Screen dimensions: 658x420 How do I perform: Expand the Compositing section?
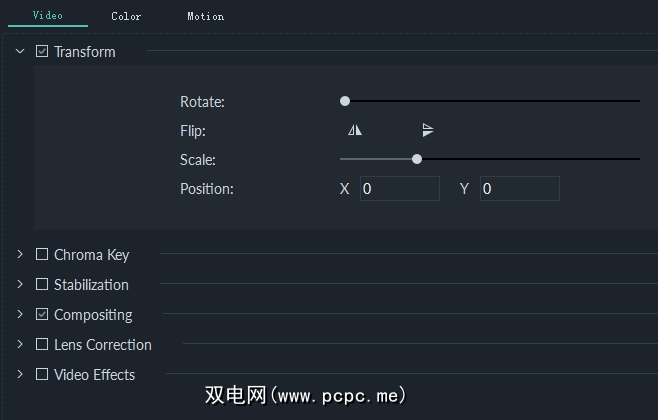(x=20, y=315)
